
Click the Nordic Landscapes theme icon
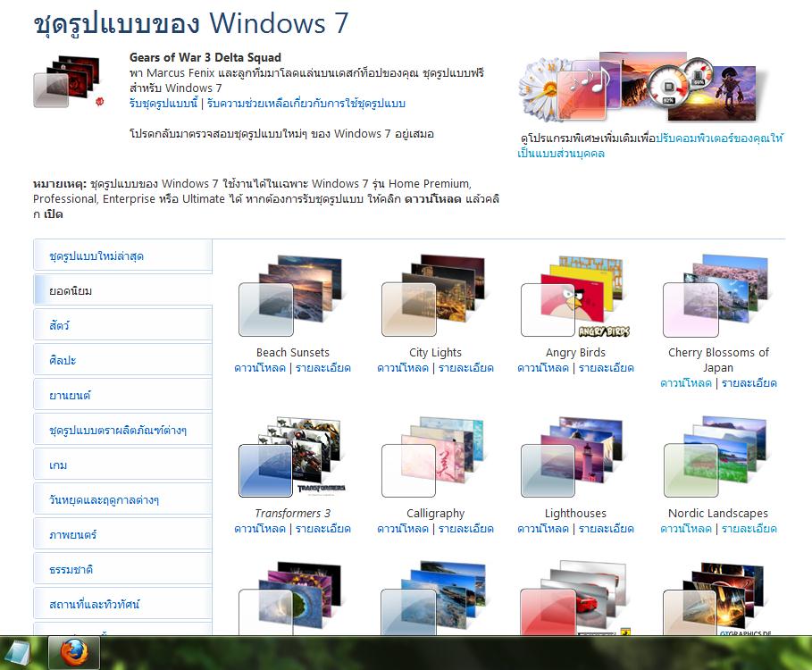tap(716, 456)
